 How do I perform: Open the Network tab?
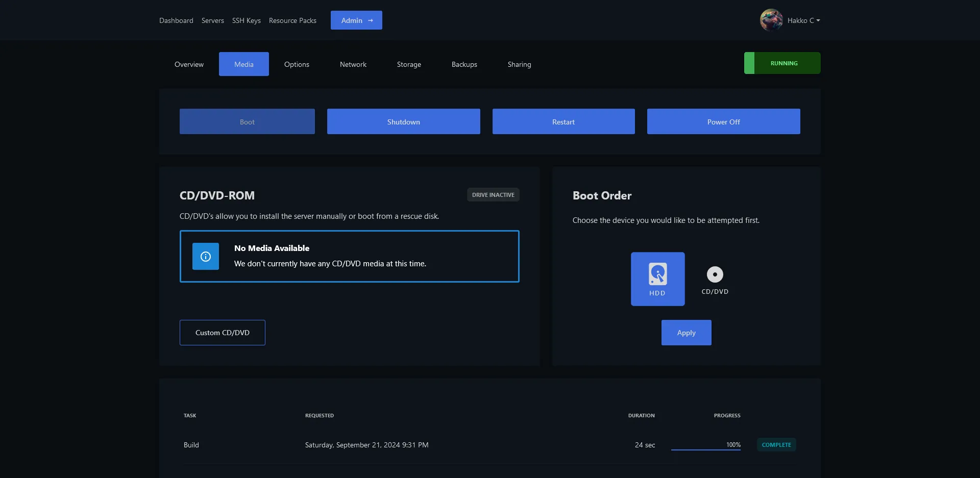pos(353,64)
